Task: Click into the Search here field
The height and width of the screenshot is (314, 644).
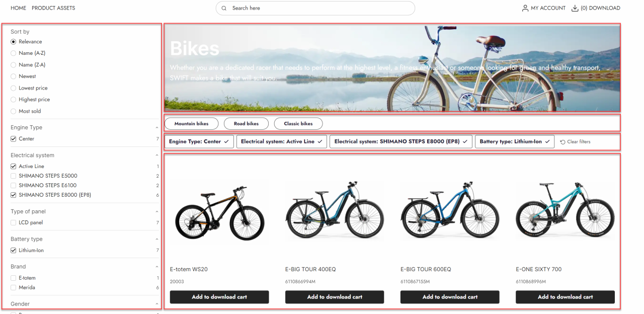Action: (317, 9)
